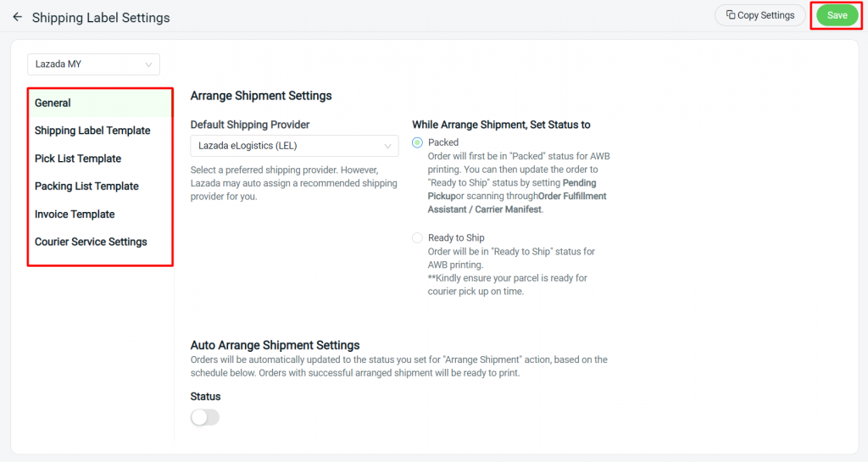Expand the Default Shipping Provider dropdown
Image resolution: width=868 pixels, height=462 pixels.
[x=293, y=146]
